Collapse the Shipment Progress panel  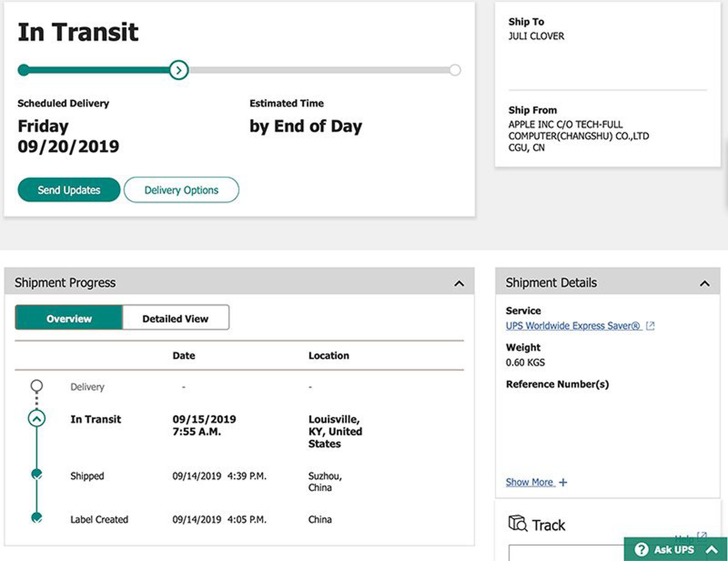(460, 282)
